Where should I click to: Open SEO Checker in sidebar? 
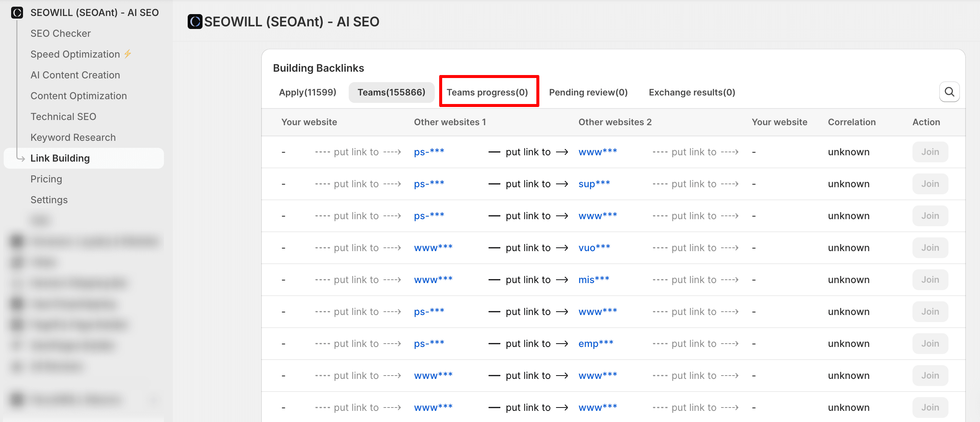tap(60, 33)
